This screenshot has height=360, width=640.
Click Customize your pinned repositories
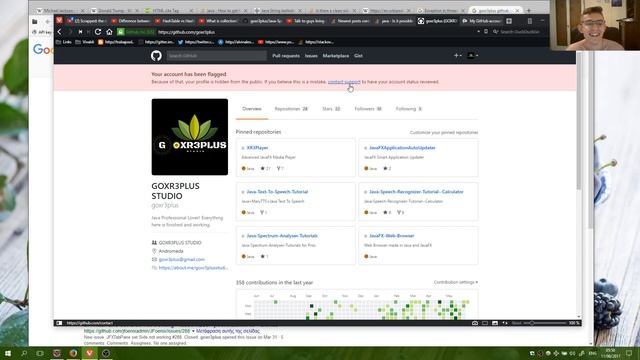pos(444,133)
